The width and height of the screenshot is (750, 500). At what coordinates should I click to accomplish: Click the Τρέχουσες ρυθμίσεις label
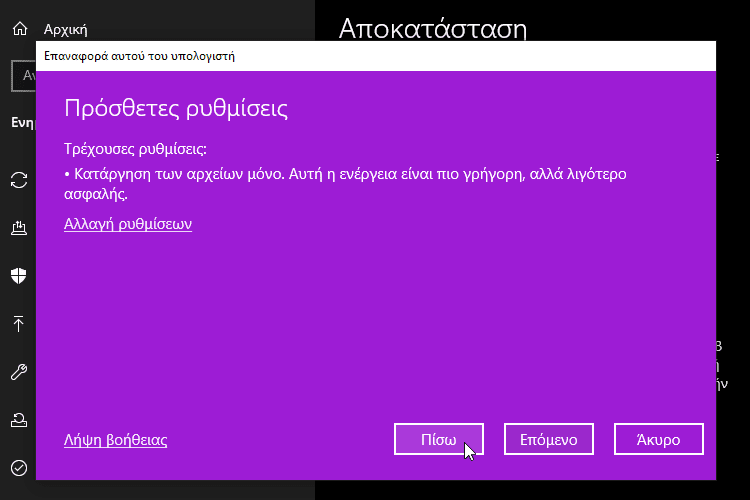click(135, 149)
